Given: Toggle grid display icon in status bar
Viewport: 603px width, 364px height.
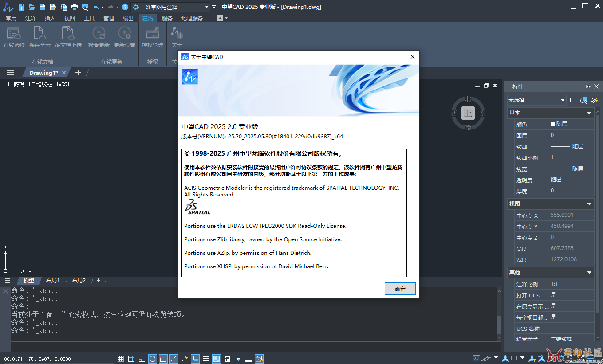Looking at the screenshot, I should [131, 359].
